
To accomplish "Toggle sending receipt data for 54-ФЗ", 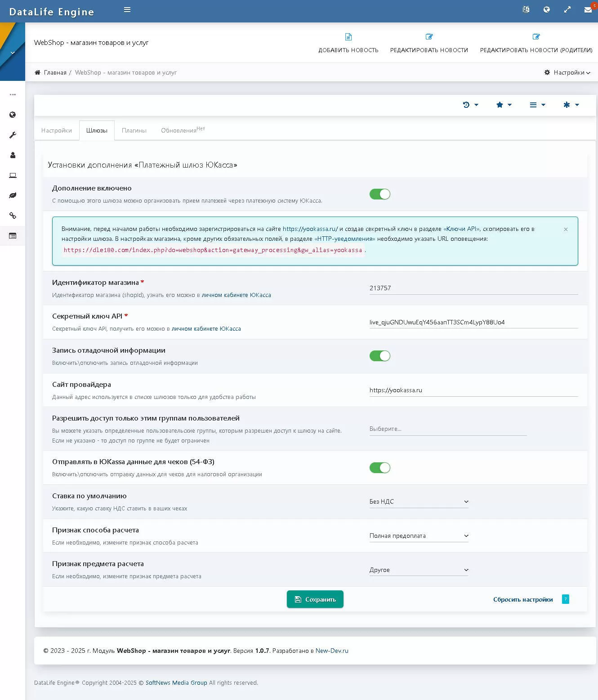I will 380,468.
